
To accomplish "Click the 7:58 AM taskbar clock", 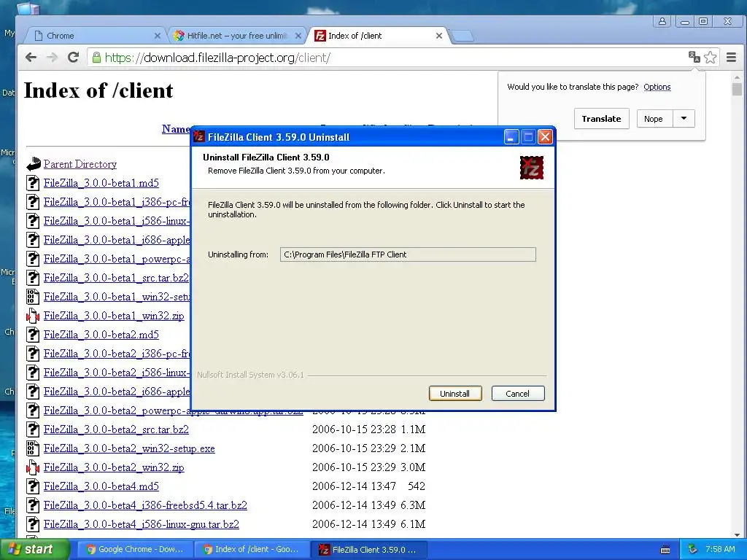I will pos(720,549).
